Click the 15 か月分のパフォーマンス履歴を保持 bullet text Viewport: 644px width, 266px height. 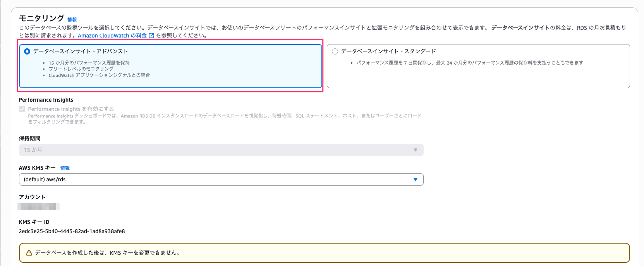click(89, 63)
